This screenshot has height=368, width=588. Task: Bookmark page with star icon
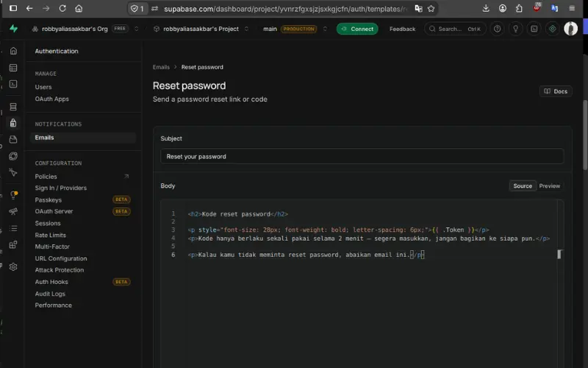(431, 9)
